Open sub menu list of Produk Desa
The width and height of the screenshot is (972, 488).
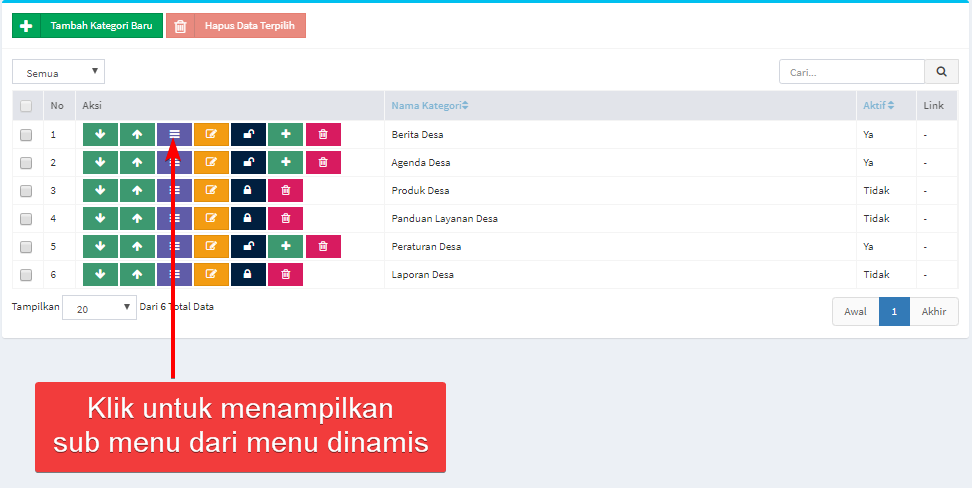tap(174, 190)
